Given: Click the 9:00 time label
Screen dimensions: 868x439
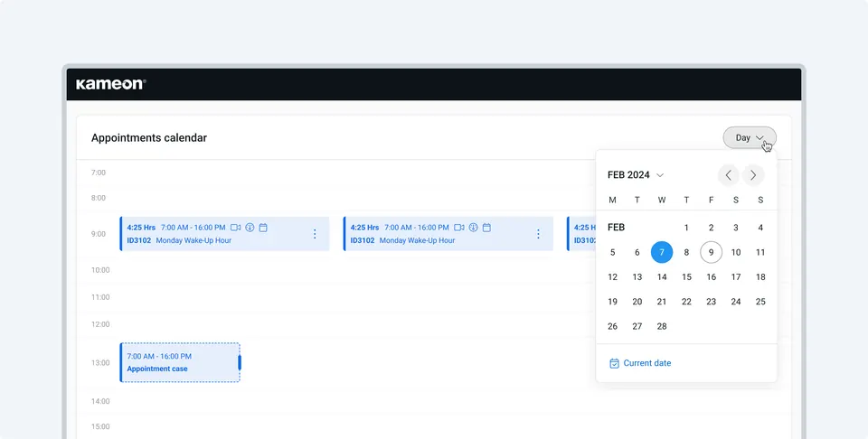Looking at the screenshot, I should click(99, 234).
